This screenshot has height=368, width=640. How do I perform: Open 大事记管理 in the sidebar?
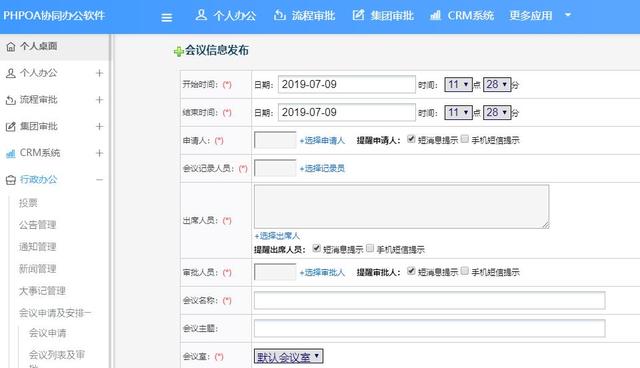[42, 291]
